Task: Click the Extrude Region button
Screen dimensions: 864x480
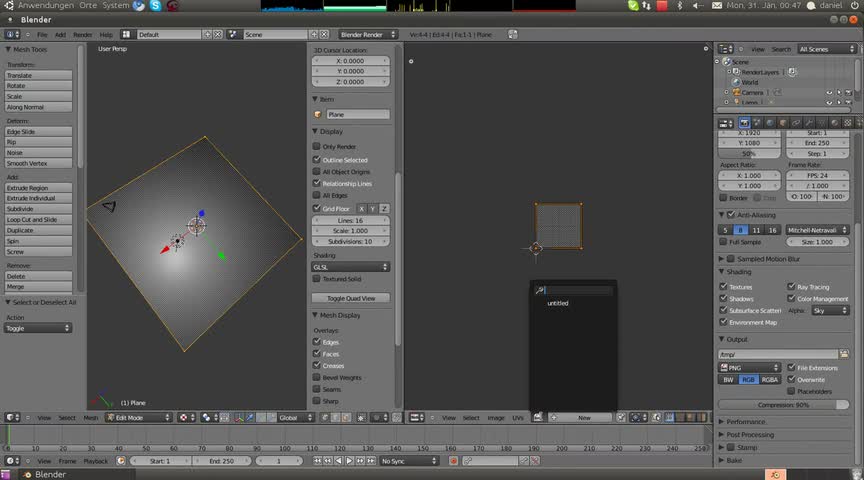Action: pyautogui.click(x=40, y=188)
